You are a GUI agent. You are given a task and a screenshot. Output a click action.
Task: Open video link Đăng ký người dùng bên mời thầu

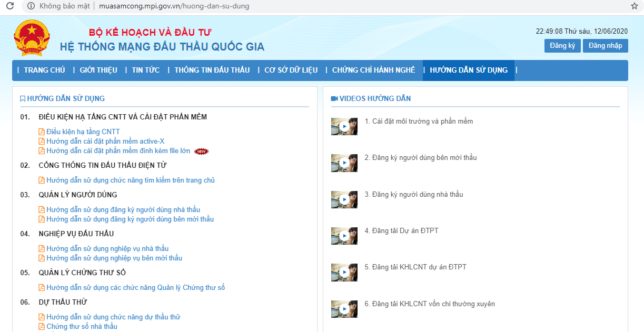click(421, 158)
